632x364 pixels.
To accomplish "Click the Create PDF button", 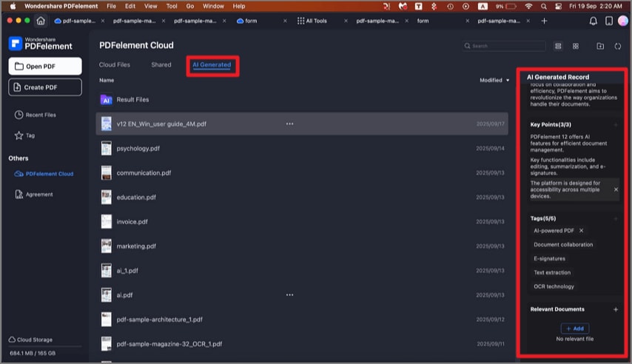I will pos(45,87).
